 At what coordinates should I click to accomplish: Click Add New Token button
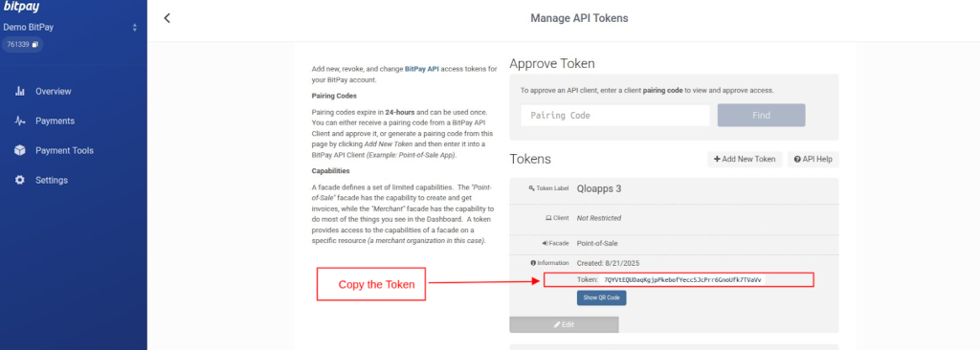tap(745, 160)
